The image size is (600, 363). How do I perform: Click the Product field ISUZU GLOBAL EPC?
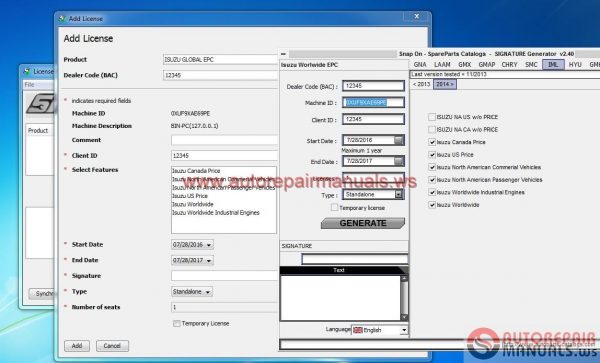tap(220, 60)
